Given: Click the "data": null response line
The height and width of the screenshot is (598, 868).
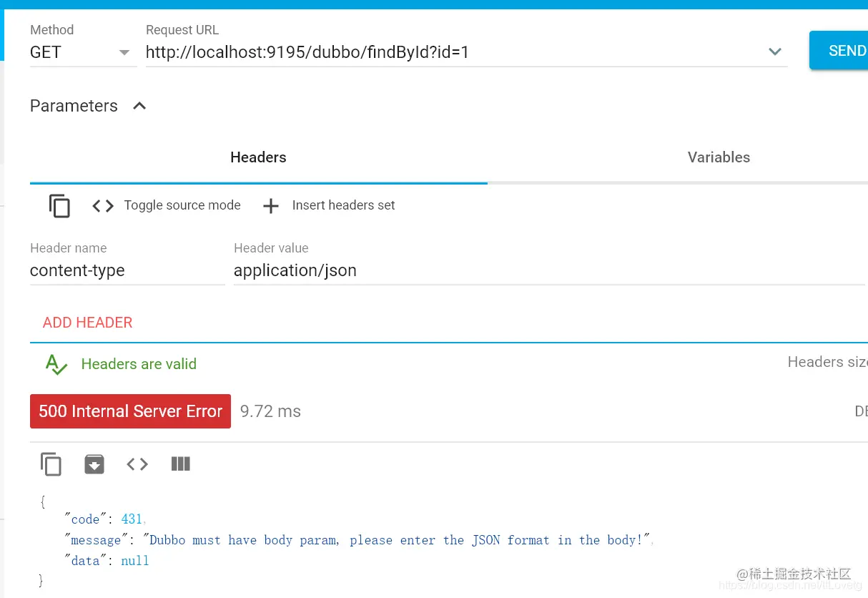Looking at the screenshot, I should pyautogui.click(x=107, y=561).
